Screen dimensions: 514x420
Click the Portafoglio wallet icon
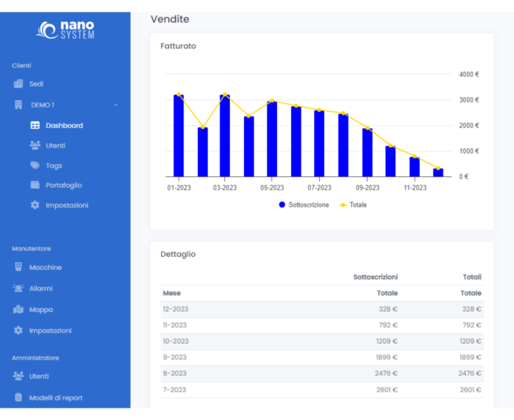[x=35, y=185]
